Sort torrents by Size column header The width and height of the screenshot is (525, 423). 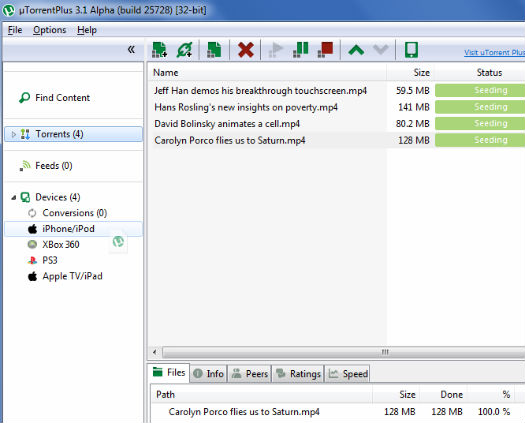(410, 73)
